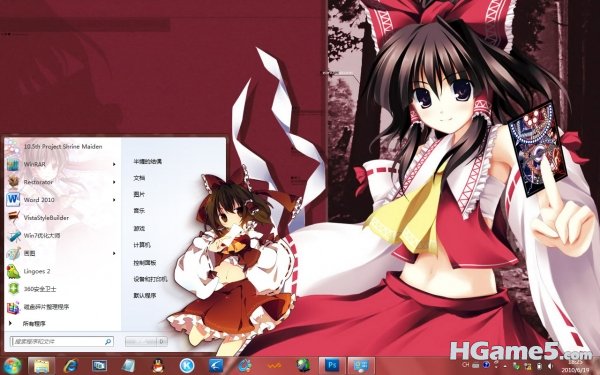Open the QQ penguin taskbar icon
Viewport: 600px width, 375px height.
coord(158,366)
